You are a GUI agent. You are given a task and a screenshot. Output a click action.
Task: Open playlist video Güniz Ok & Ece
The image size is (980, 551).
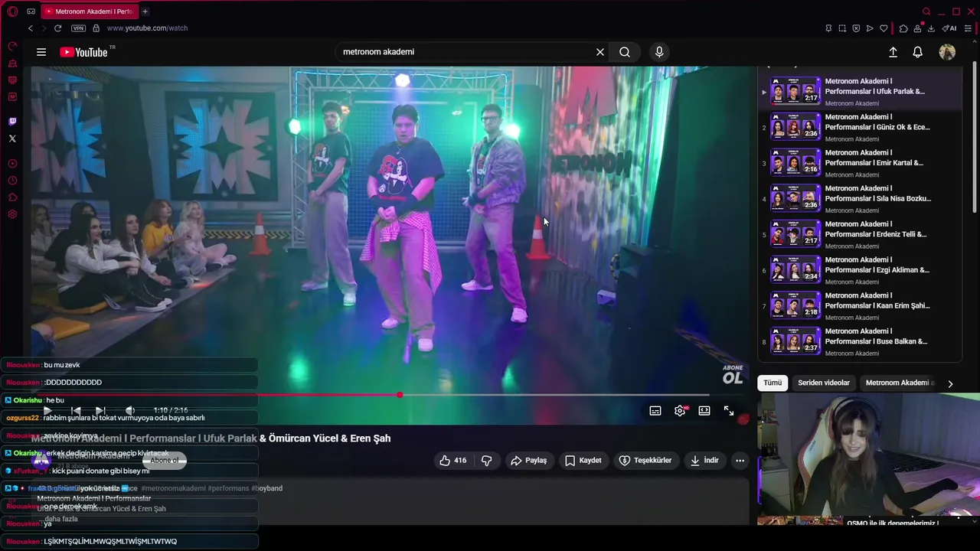tap(861, 128)
